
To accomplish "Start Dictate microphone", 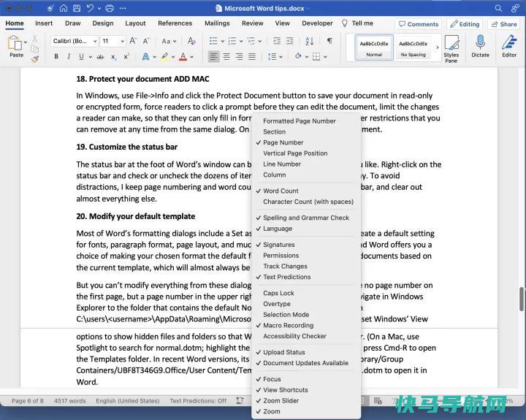I will tap(480, 46).
